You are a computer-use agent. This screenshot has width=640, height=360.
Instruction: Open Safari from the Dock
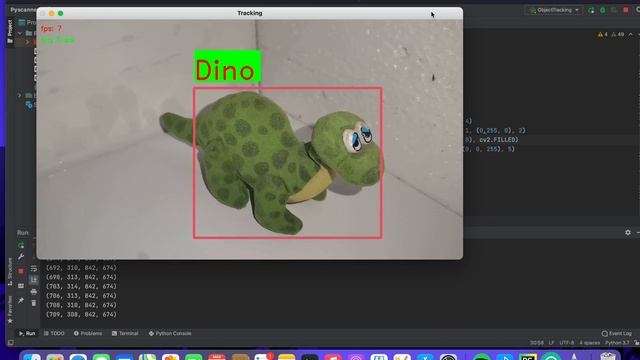pyautogui.click(x=78, y=358)
